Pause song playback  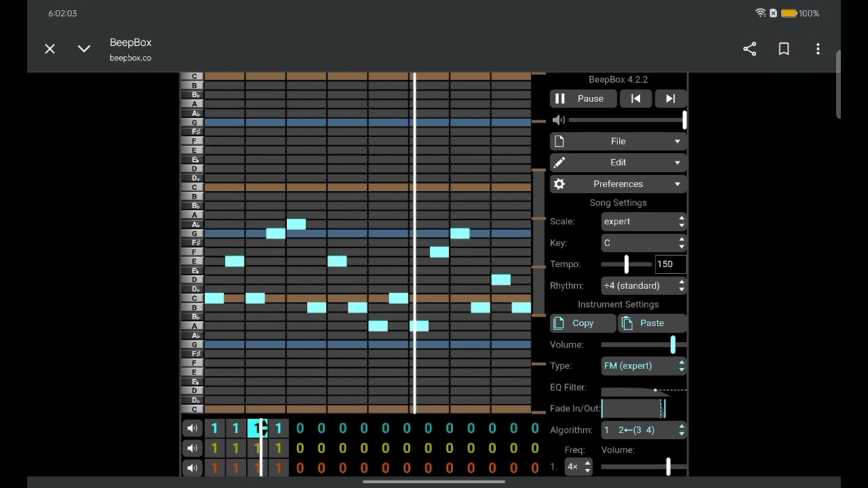click(x=583, y=98)
